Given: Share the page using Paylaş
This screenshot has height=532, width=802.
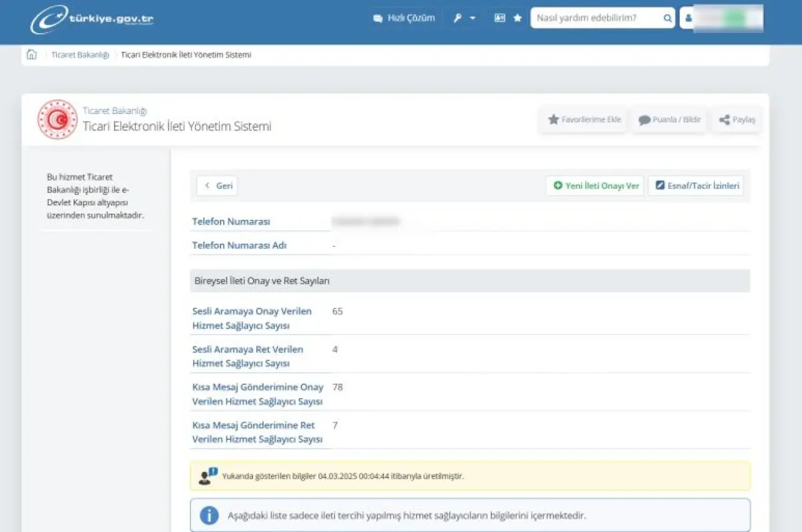Looking at the screenshot, I should (x=737, y=120).
